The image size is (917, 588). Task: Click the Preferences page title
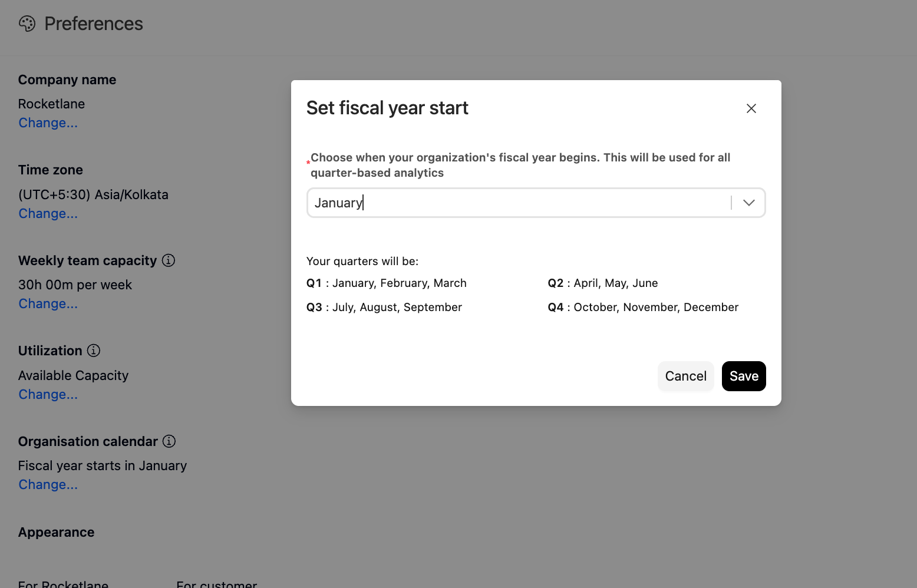click(x=94, y=24)
